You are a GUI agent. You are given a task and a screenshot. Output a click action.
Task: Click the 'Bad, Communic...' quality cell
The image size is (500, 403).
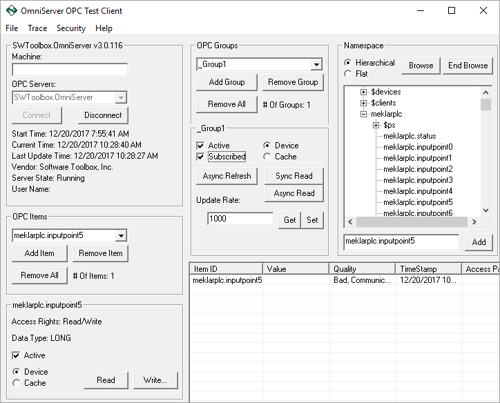(362, 280)
